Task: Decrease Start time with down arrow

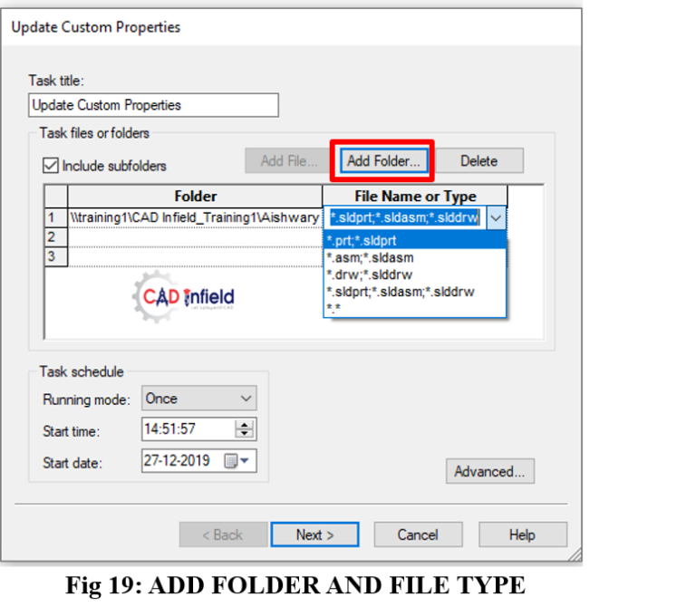Action: click(x=244, y=434)
